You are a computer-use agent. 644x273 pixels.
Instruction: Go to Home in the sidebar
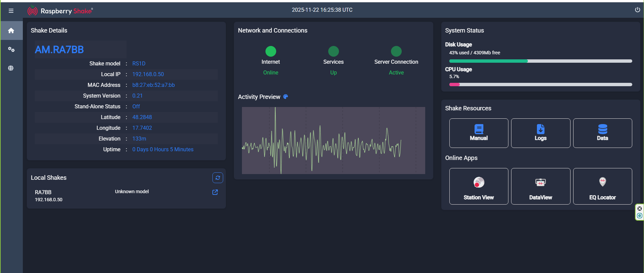click(x=11, y=31)
